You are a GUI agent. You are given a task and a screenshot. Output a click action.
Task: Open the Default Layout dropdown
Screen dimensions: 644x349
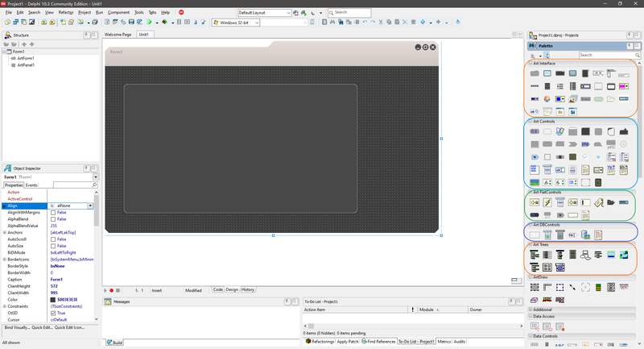[x=288, y=13]
